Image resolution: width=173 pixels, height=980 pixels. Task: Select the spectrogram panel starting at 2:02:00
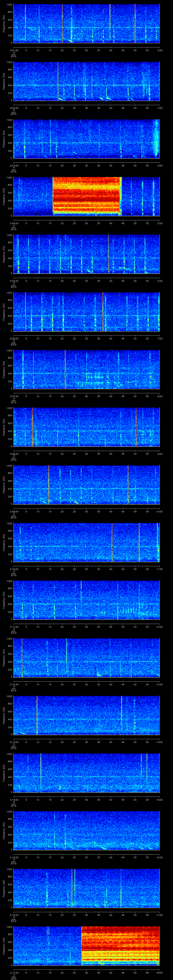[x=86, y=81]
